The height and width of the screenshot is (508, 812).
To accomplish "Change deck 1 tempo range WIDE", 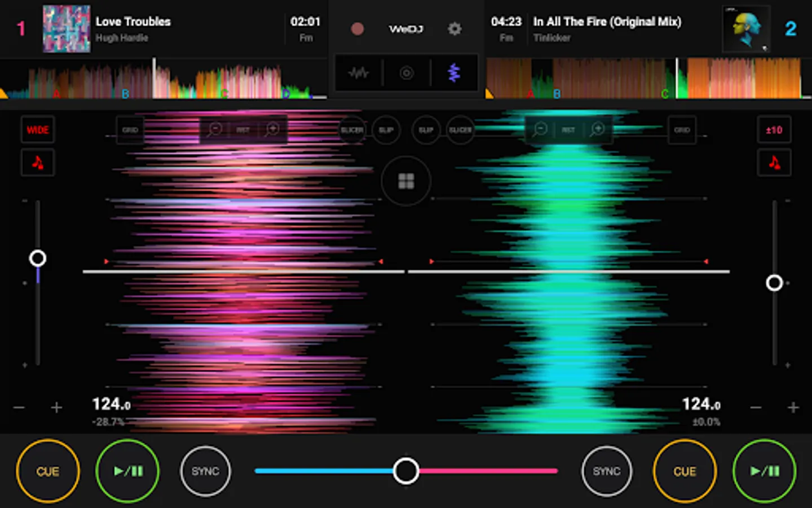I will (x=38, y=130).
